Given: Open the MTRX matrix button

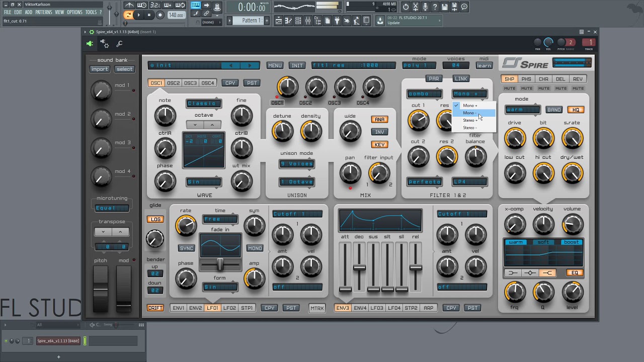Looking at the screenshot, I should click(x=317, y=308).
